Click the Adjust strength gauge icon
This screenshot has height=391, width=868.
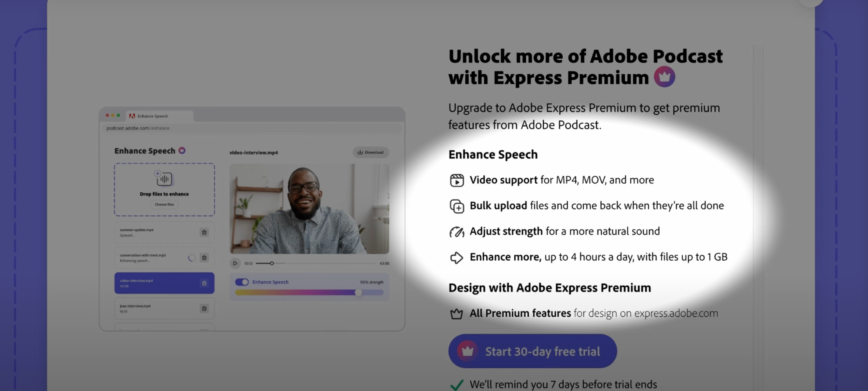click(x=457, y=232)
